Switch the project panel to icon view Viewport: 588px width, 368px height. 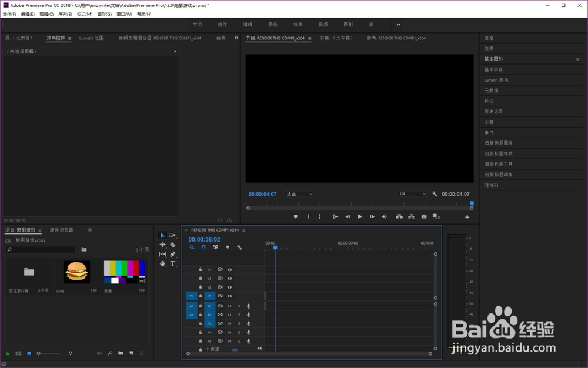click(x=29, y=353)
